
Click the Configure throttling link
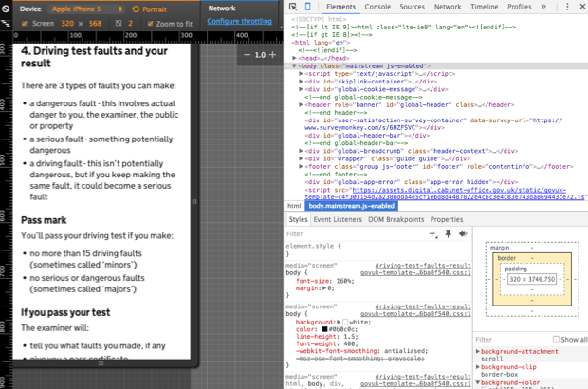click(x=239, y=21)
